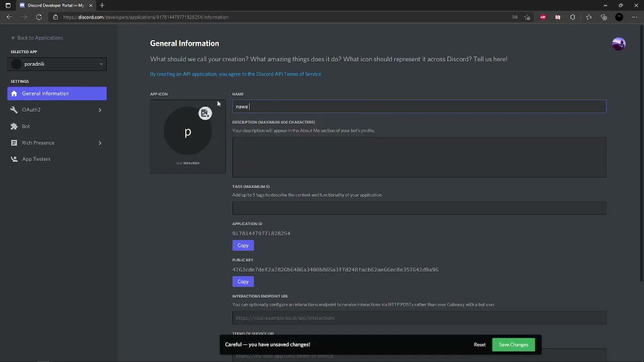Image resolution: width=644 pixels, height=362 pixels.
Task: Go back to Applications list
Action: coord(37,38)
